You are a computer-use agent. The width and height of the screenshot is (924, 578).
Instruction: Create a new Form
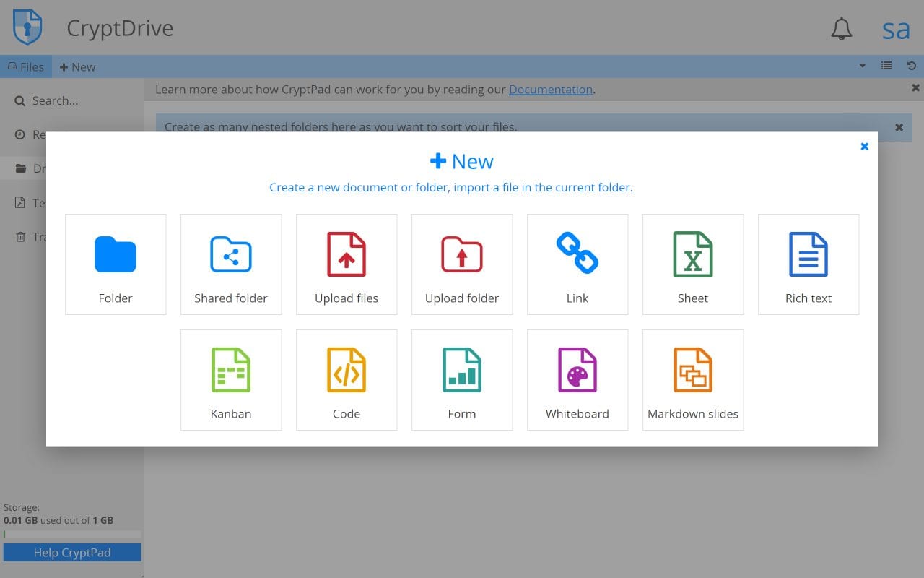click(x=462, y=379)
